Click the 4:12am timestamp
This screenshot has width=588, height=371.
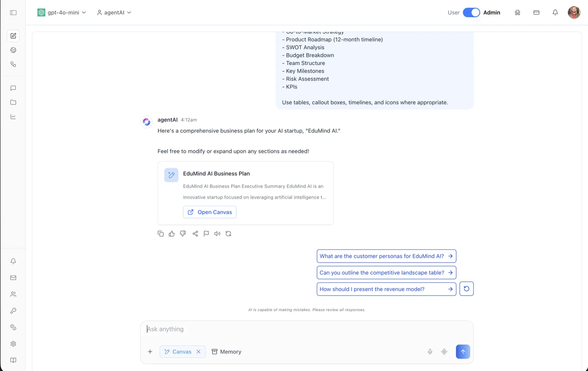coord(189,120)
